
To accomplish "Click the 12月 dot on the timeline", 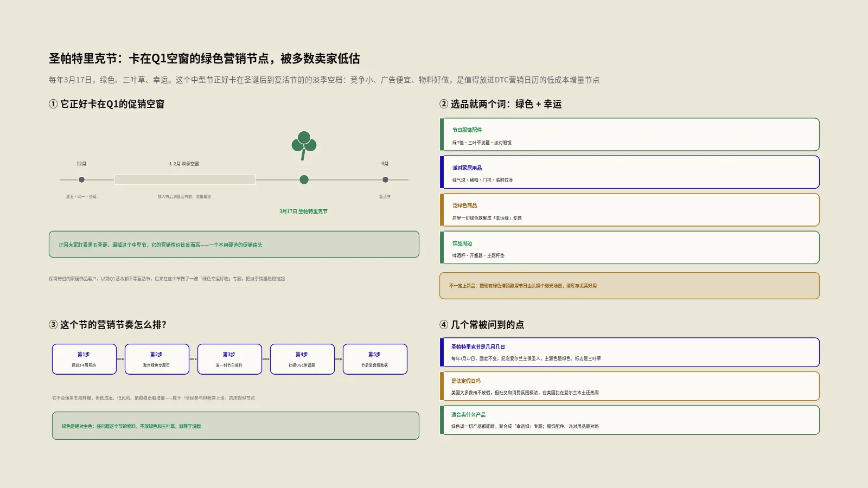I will 81,179.
